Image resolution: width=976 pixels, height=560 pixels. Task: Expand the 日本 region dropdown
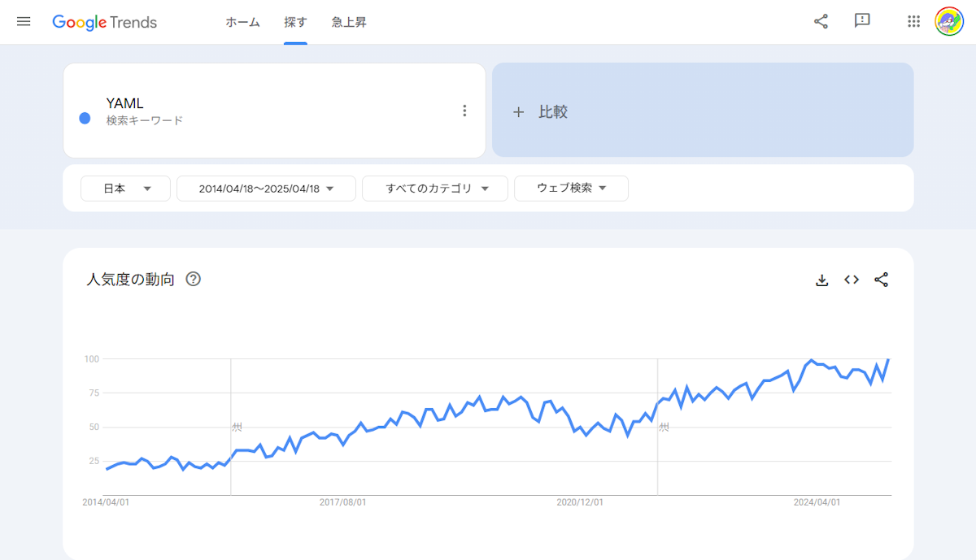125,189
